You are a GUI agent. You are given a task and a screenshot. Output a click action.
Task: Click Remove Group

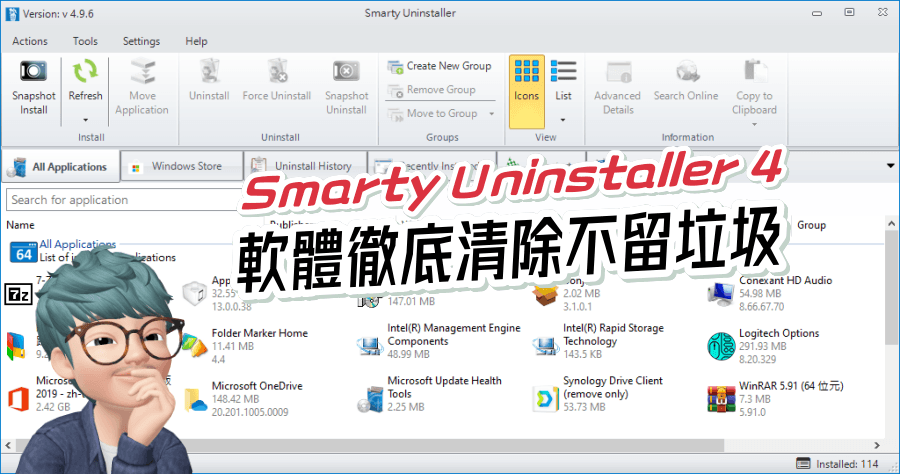click(432, 90)
